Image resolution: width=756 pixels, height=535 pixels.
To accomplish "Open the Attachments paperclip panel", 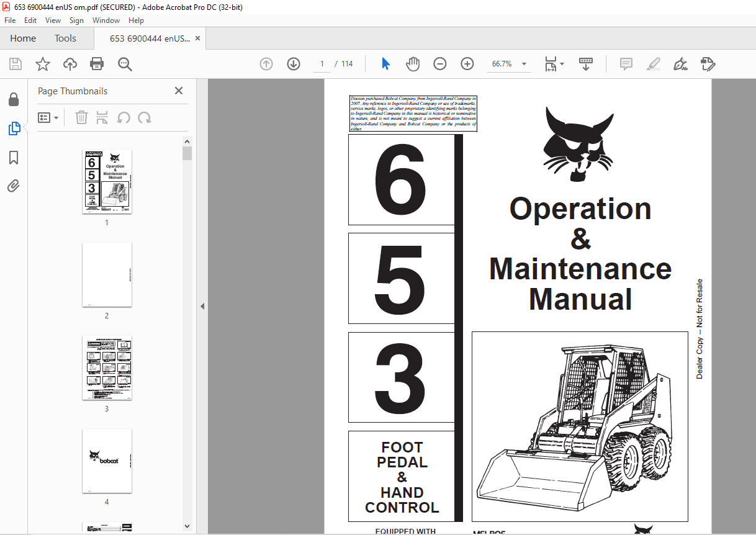I will click(14, 186).
